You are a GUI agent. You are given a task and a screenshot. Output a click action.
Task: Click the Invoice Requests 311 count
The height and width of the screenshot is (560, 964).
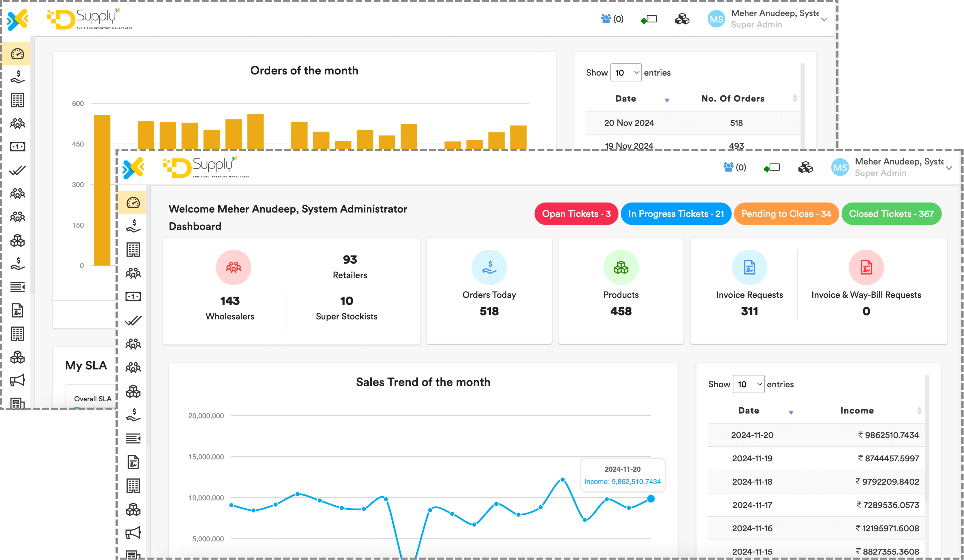[x=749, y=311]
